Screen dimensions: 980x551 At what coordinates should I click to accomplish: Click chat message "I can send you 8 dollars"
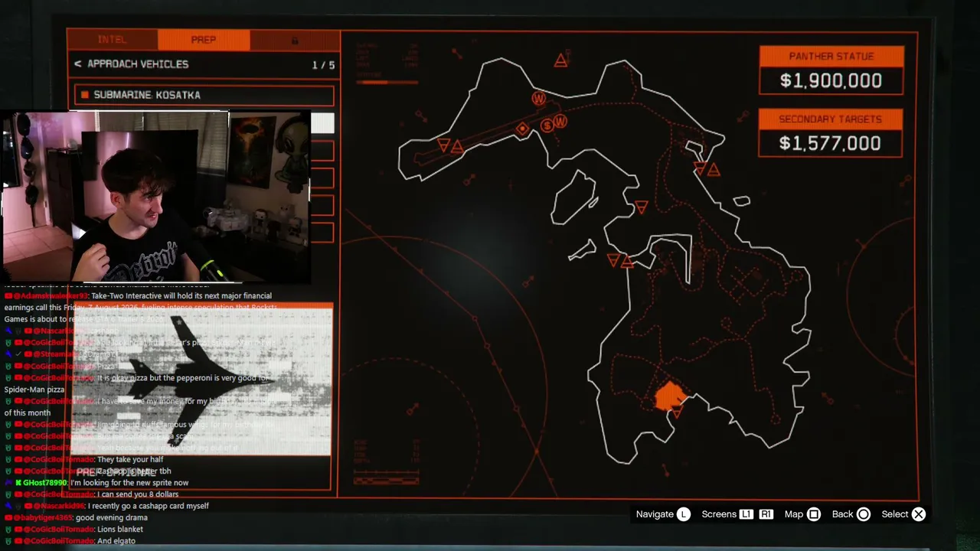[139, 494]
